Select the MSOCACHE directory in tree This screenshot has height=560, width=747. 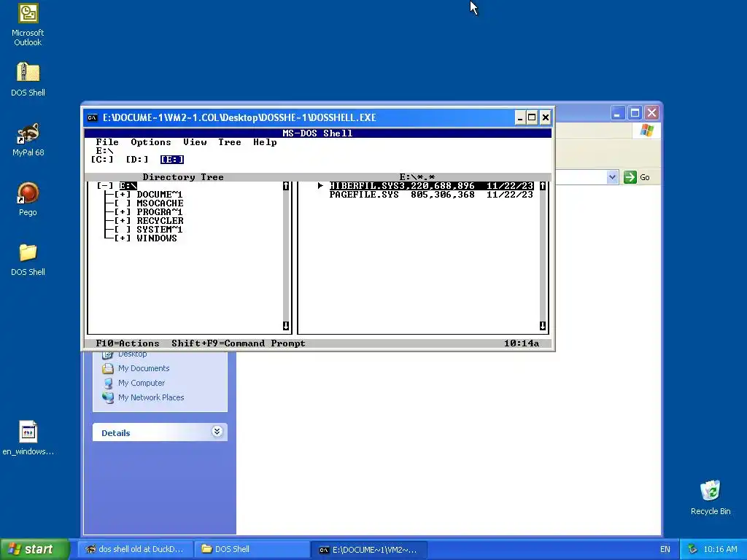coord(160,203)
